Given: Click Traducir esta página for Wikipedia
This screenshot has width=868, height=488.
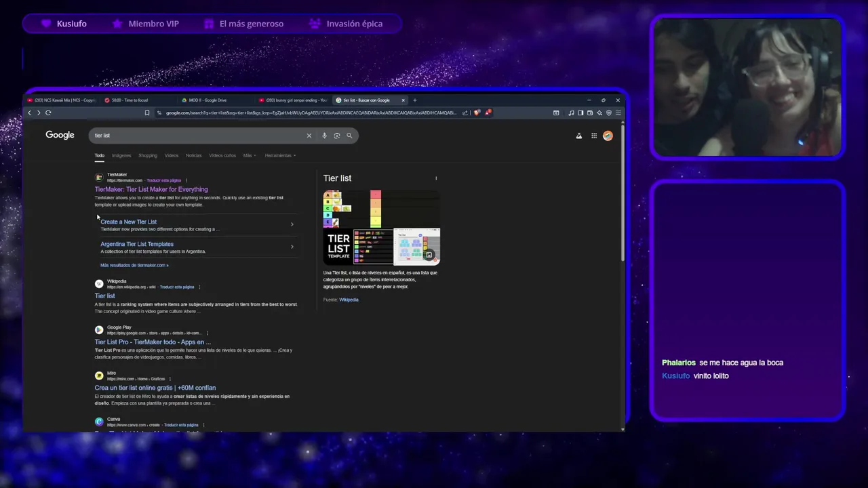Looking at the screenshot, I should pos(177,287).
